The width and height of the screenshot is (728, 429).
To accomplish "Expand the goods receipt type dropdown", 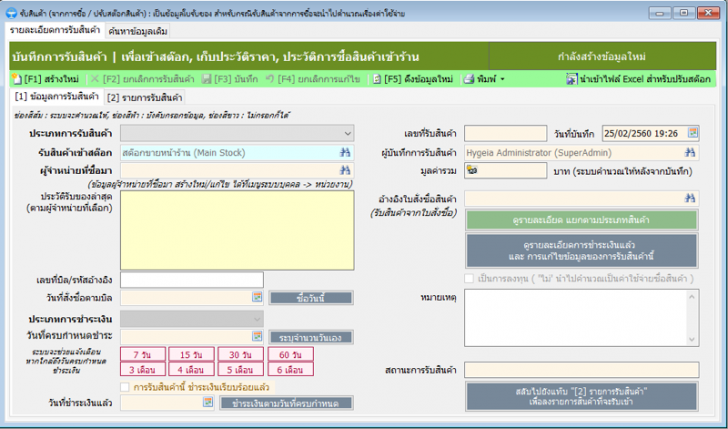I will (x=347, y=133).
